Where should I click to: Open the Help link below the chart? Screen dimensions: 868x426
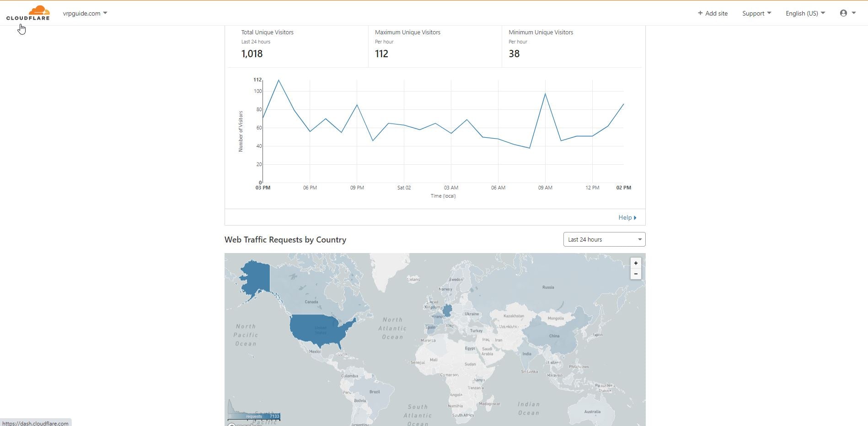pyautogui.click(x=627, y=217)
